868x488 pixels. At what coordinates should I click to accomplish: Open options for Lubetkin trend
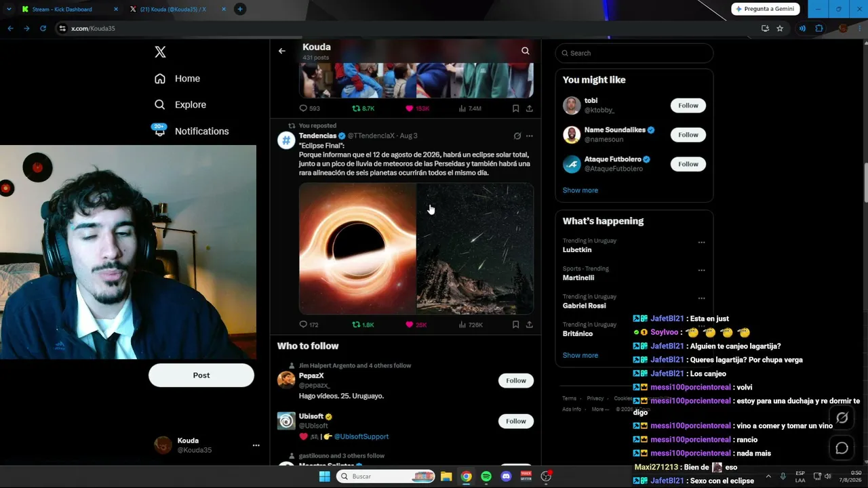click(x=702, y=242)
